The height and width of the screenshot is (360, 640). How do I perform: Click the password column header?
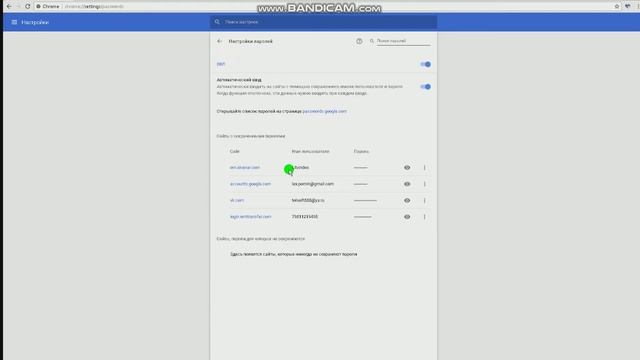click(x=361, y=151)
